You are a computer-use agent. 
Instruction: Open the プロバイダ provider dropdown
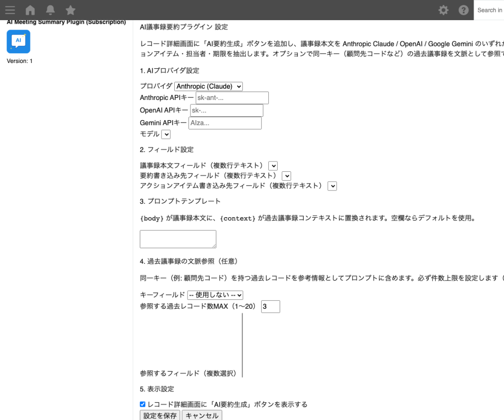(x=208, y=86)
